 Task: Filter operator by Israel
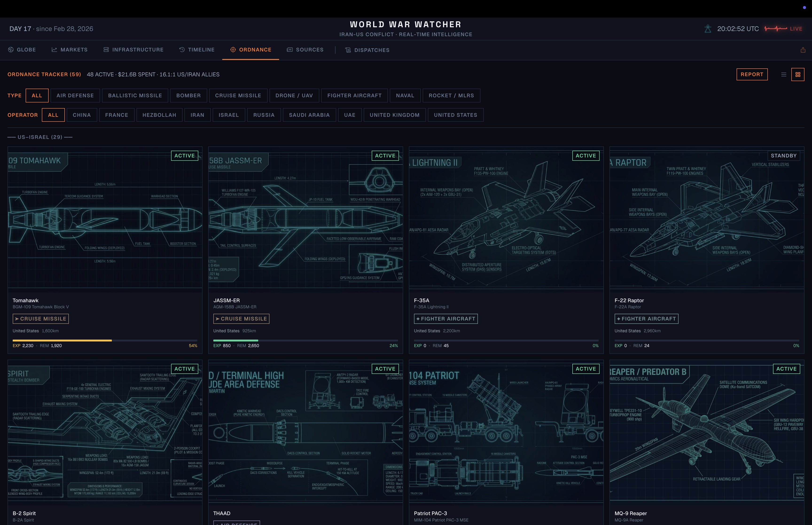228,115
